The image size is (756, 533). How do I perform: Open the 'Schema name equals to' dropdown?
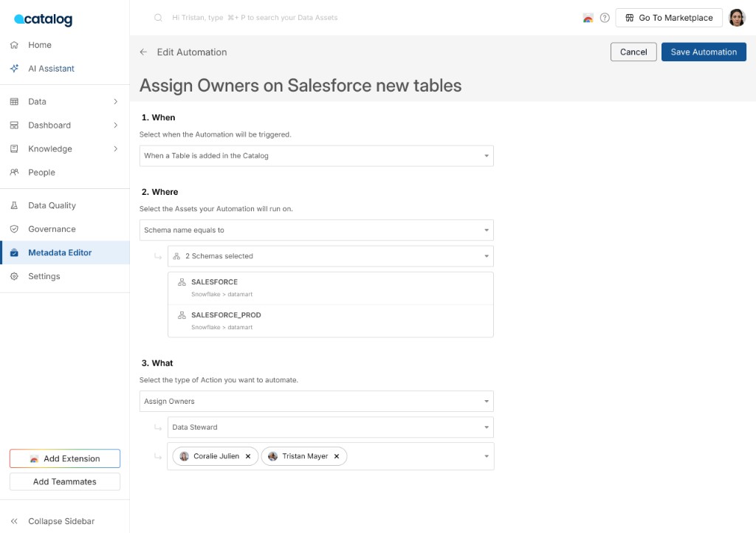coord(316,230)
